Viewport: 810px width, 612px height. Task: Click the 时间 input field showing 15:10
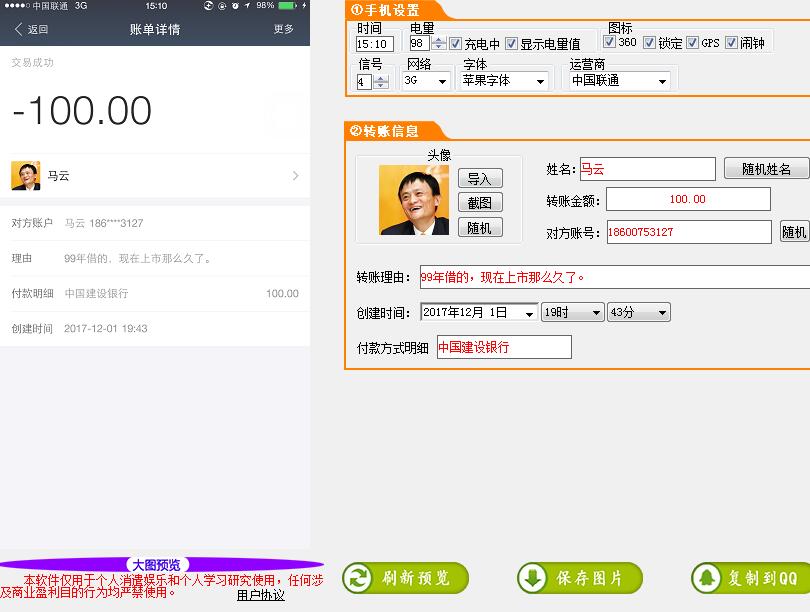tap(375, 44)
